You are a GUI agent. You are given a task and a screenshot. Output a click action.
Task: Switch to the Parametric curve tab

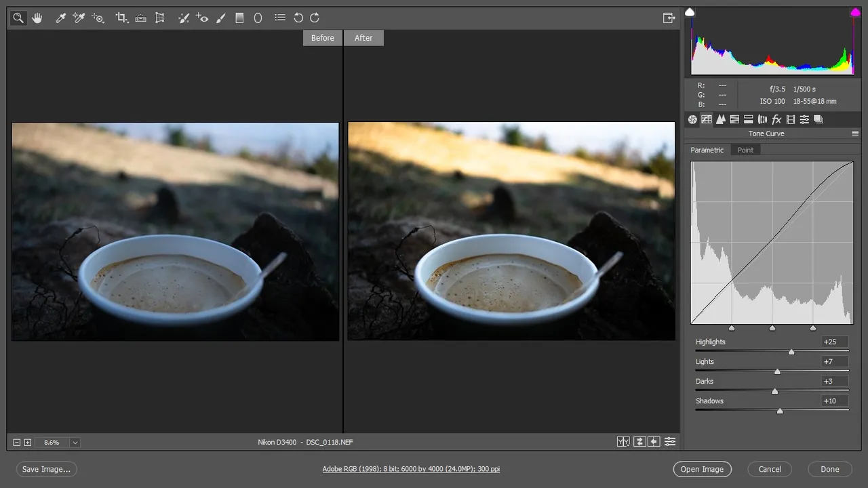click(x=707, y=150)
